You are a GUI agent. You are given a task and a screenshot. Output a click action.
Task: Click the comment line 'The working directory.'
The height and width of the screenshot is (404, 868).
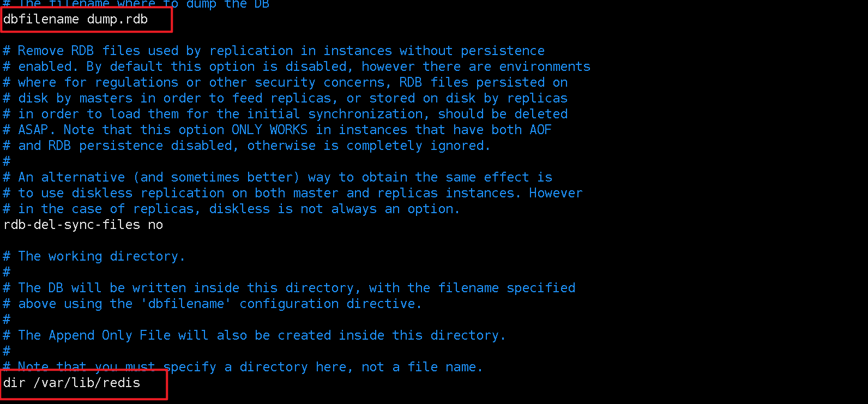(x=101, y=257)
